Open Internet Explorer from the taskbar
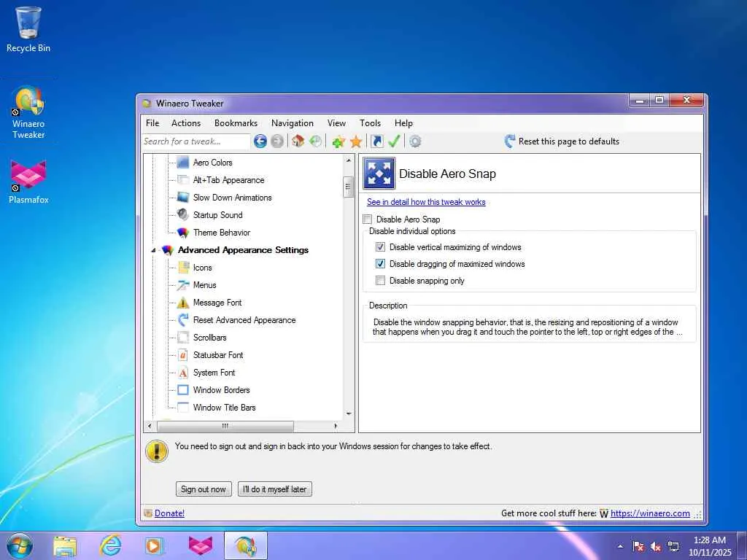The image size is (747, 560). (x=110, y=545)
